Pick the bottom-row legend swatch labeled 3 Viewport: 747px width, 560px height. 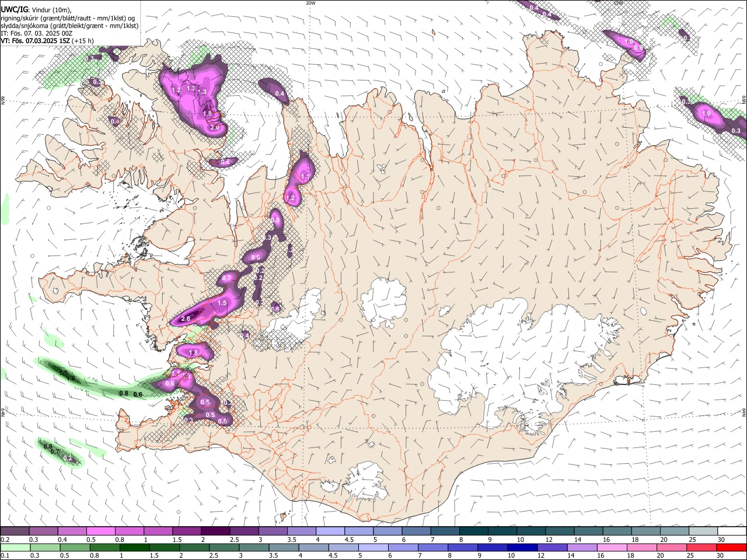254,547
